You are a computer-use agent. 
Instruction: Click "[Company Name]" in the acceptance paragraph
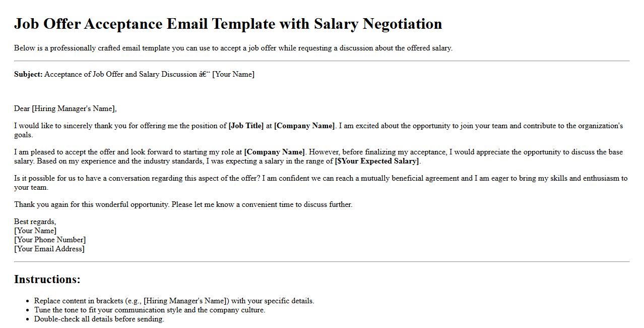pyautogui.click(x=274, y=152)
